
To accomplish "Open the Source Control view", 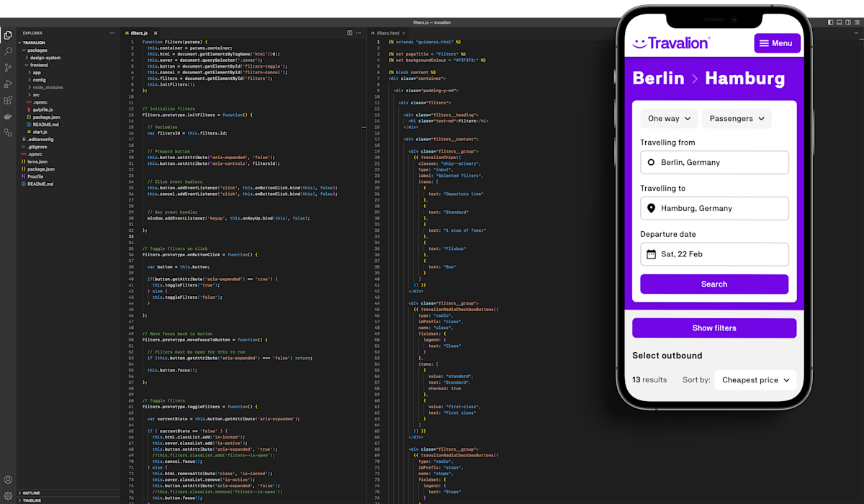I will click(8, 68).
